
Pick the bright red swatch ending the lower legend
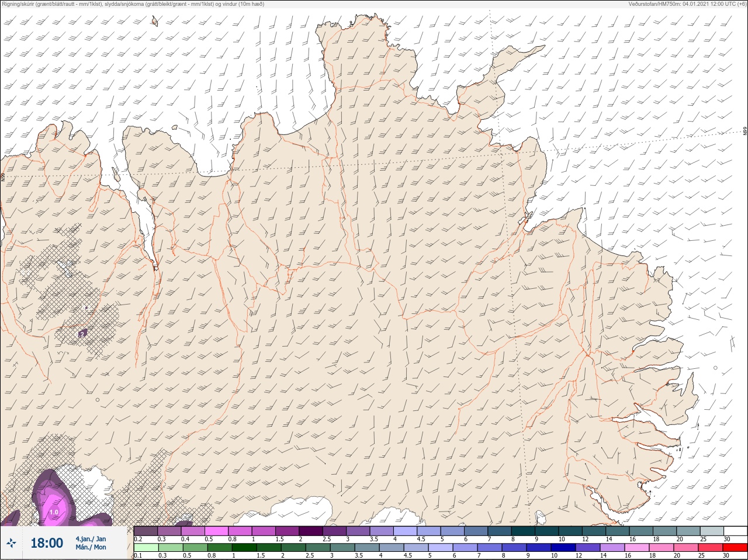pos(735,548)
